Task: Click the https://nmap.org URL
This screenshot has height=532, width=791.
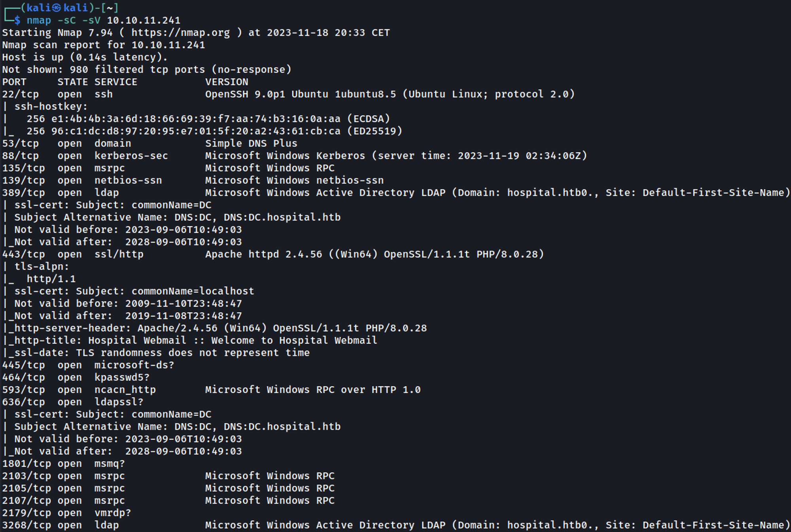Action: click(x=180, y=33)
